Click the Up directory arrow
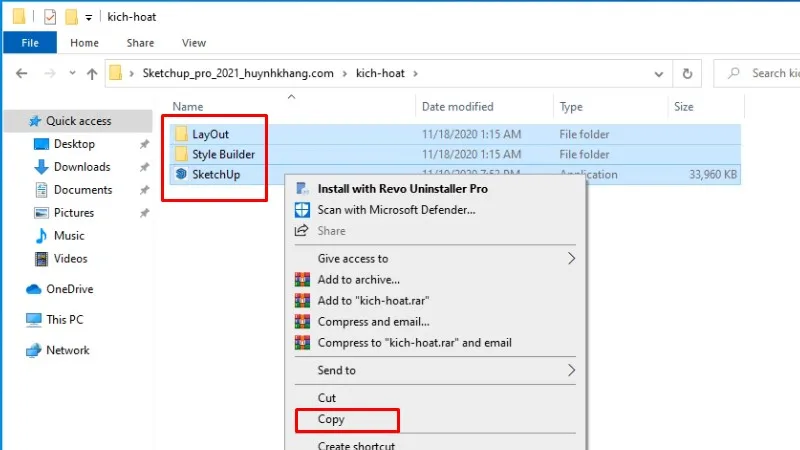Viewport: 800px width, 450px height. 92,73
